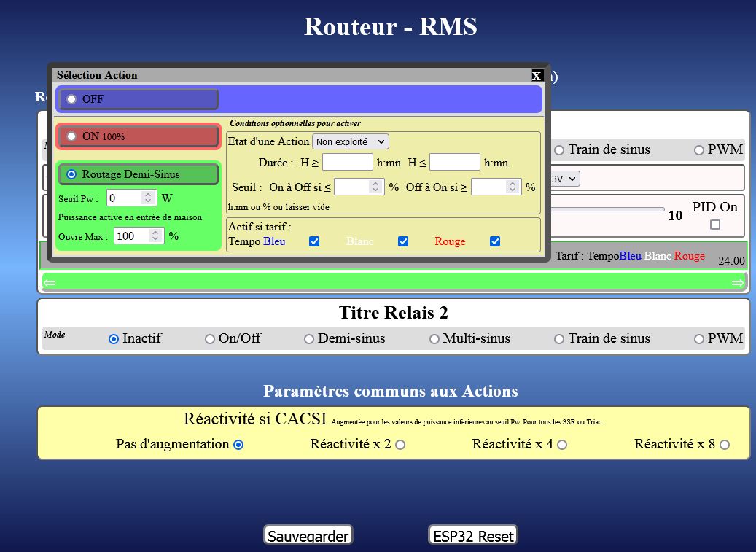Choose Réactivité x 4 option

click(x=562, y=445)
